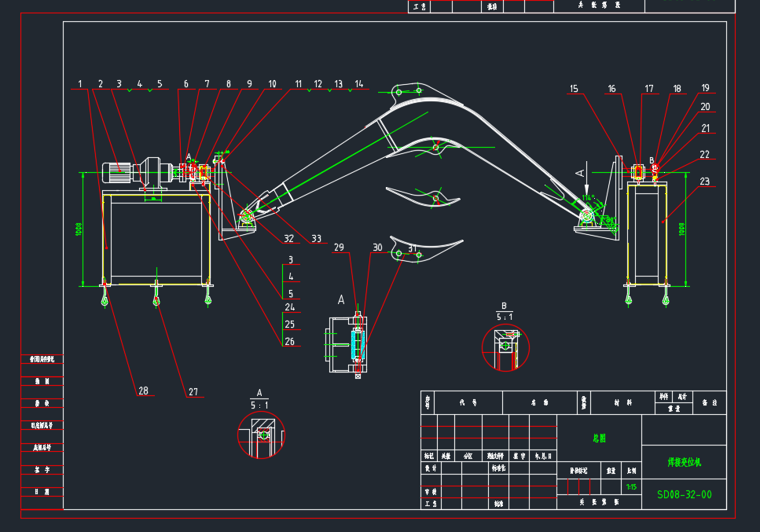Select part callout number 21

pos(705,128)
